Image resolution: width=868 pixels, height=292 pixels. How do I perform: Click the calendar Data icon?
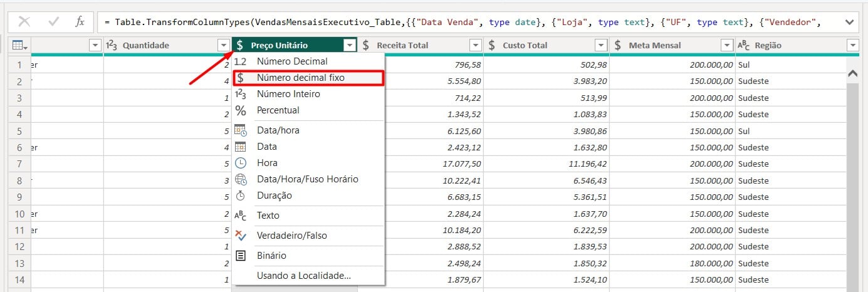(x=241, y=147)
